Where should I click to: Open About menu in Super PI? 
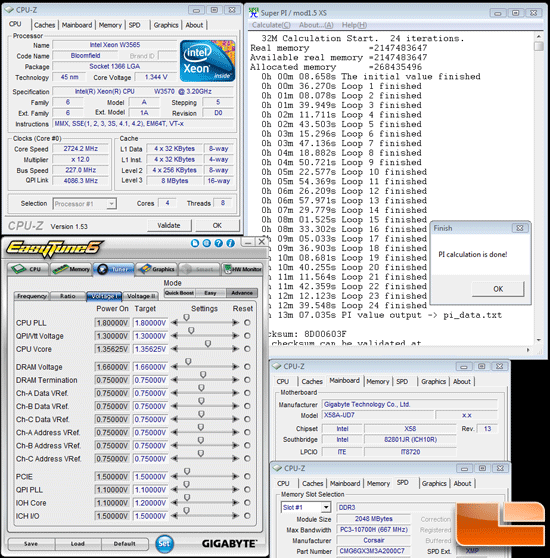pyautogui.click(x=316, y=25)
